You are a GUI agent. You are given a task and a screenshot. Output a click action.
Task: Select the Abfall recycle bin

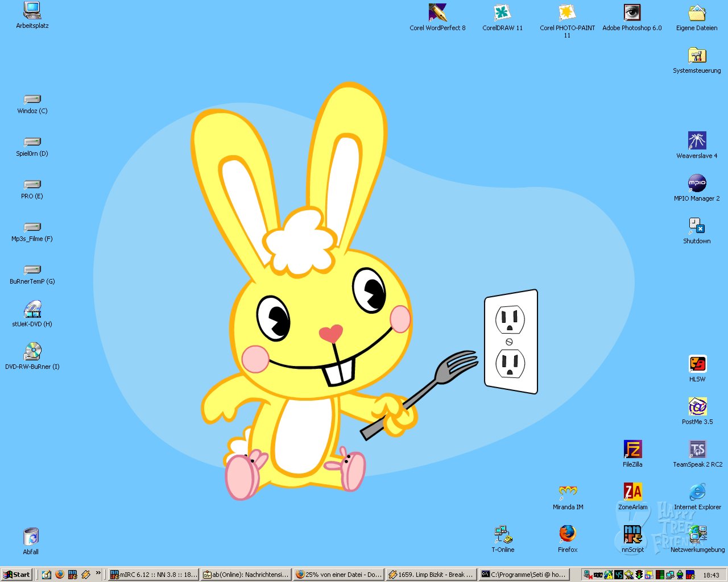point(31,537)
